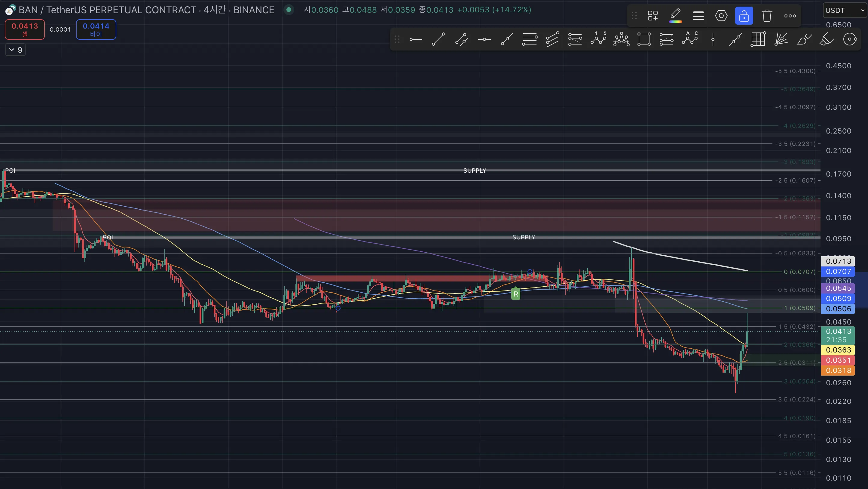
Task: Select the head and shoulders pattern tool
Action: [x=621, y=39]
